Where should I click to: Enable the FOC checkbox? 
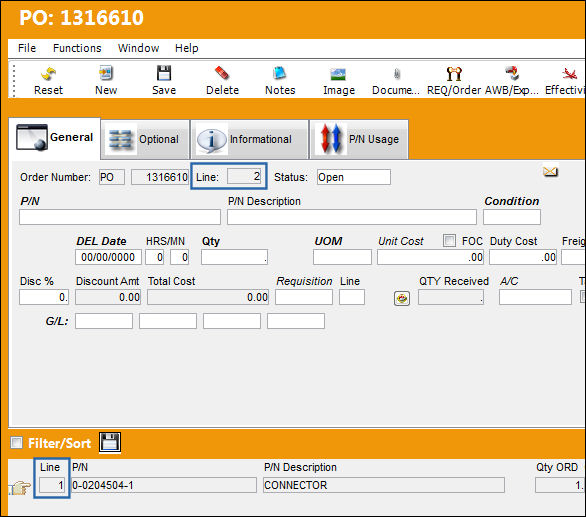[449, 240]
